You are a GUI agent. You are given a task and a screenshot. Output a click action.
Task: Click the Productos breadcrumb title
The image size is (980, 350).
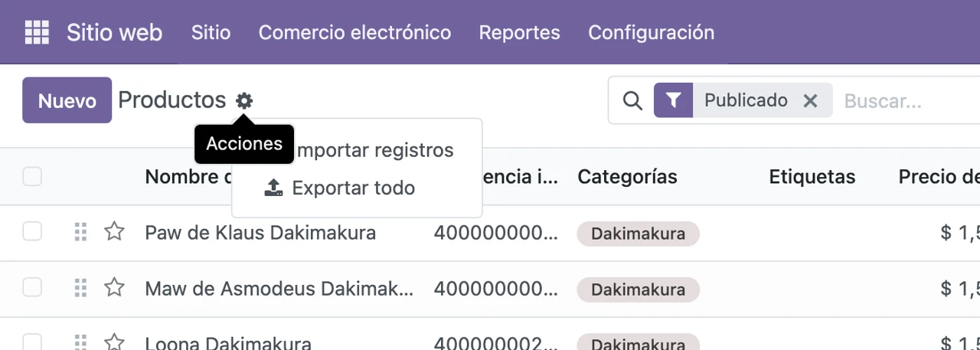pos(172,100)
